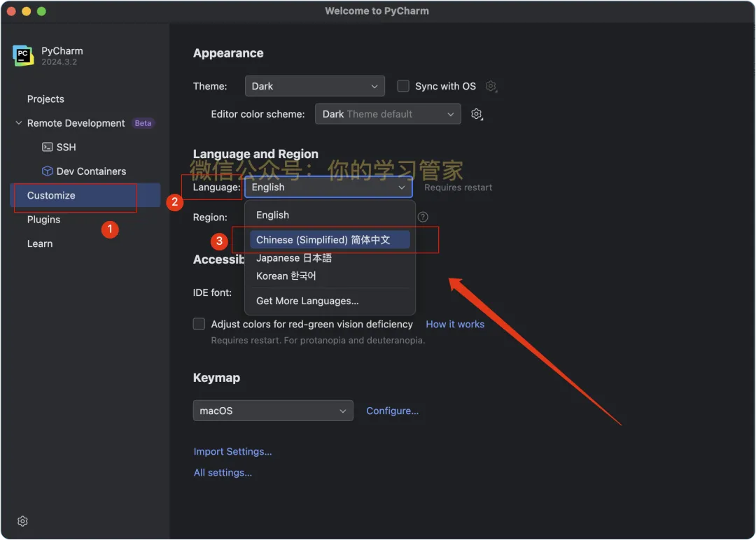Open Editor color scheme dropdown
The width and height of the screenshot is (756, 540).
[388, 114]
